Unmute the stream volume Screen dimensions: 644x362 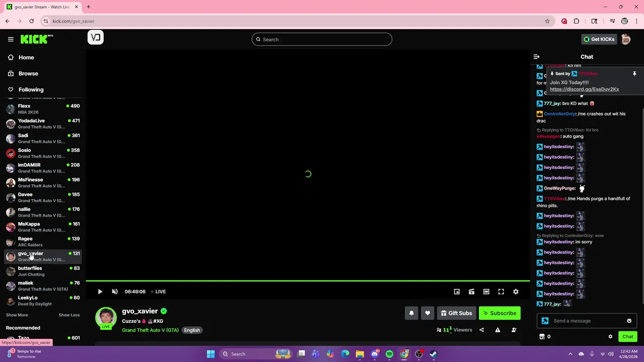115,292
